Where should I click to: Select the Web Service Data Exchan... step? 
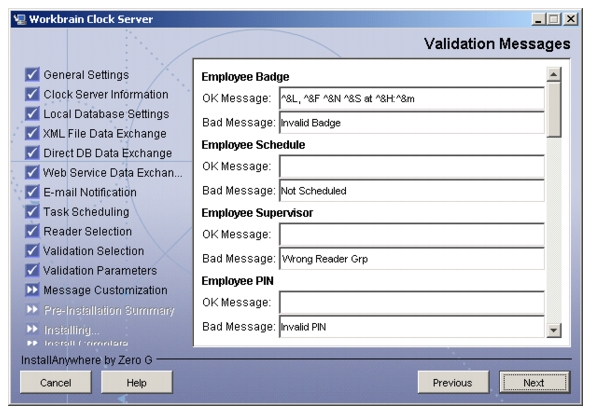point(112,173)
